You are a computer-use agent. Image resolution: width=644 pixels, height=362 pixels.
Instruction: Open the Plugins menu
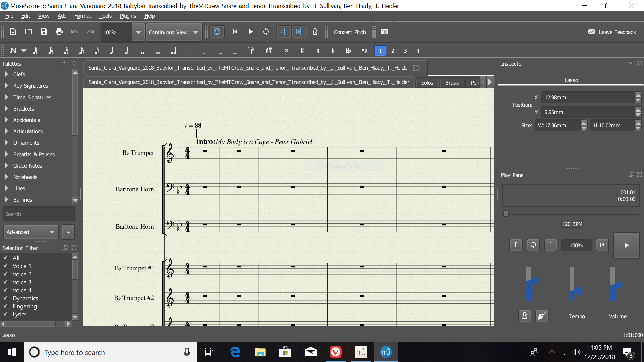coord(128,16)
